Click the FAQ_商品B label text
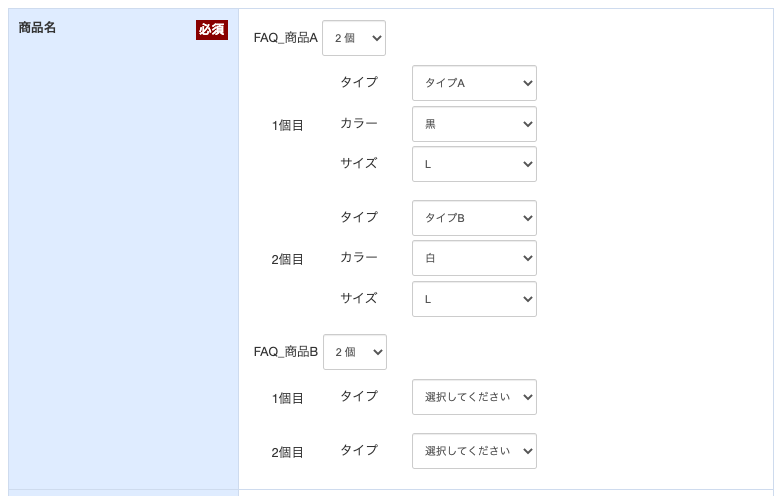 (285, 352)
